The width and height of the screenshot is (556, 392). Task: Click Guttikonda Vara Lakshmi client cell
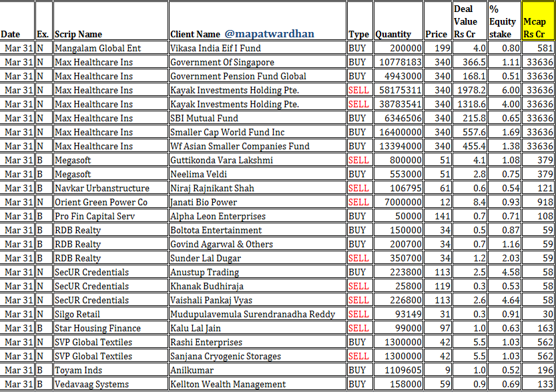click(x=258, y=160)
